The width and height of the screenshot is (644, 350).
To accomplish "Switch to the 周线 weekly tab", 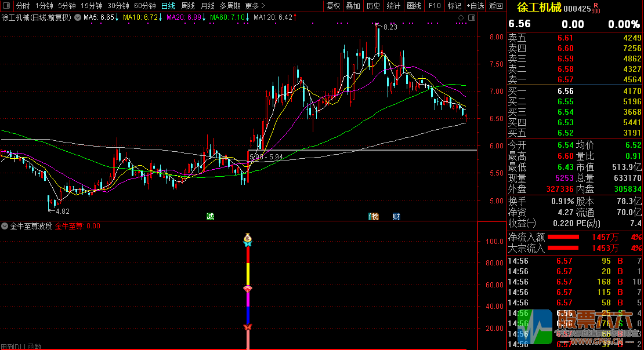I will click(x=188, y=6).
